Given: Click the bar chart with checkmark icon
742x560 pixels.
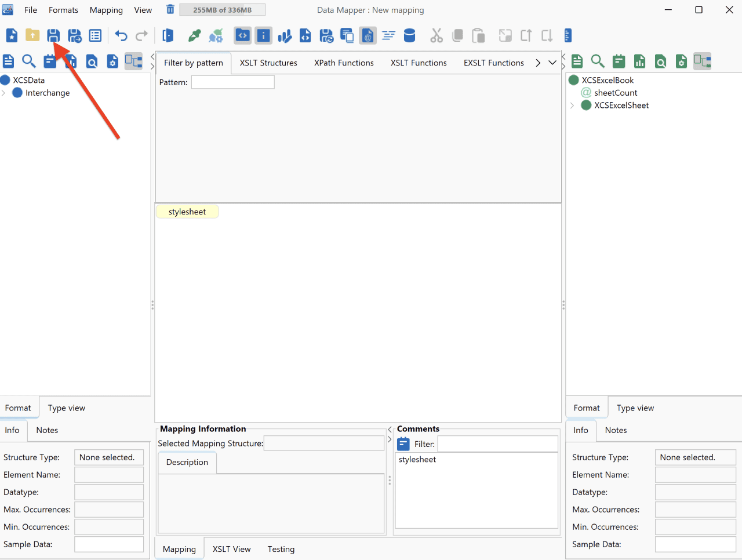Looking at the screenshot, I should 285,35.
